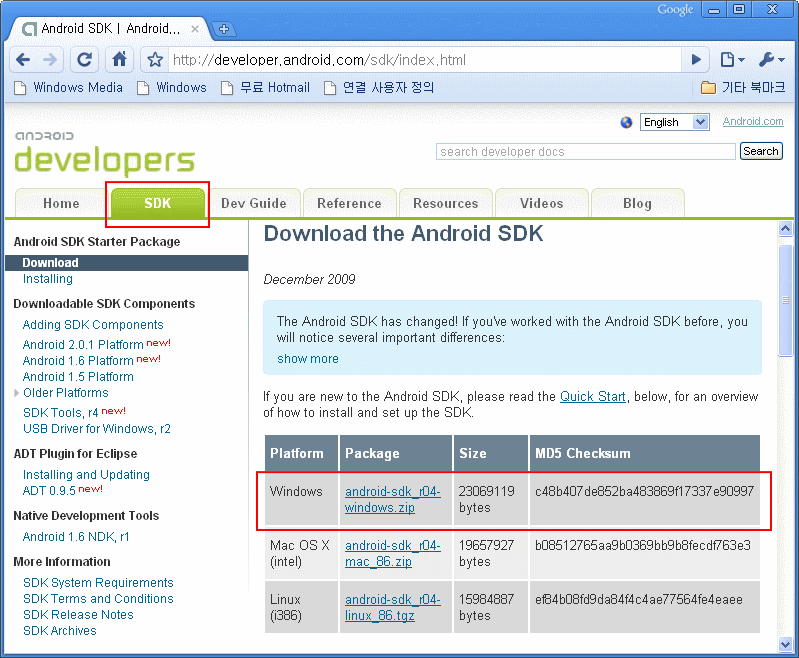The height and width of the screenshot is (658, 799).
Task: Open Android 2.0.1 Platform link
Action: [x=83, y=345]
